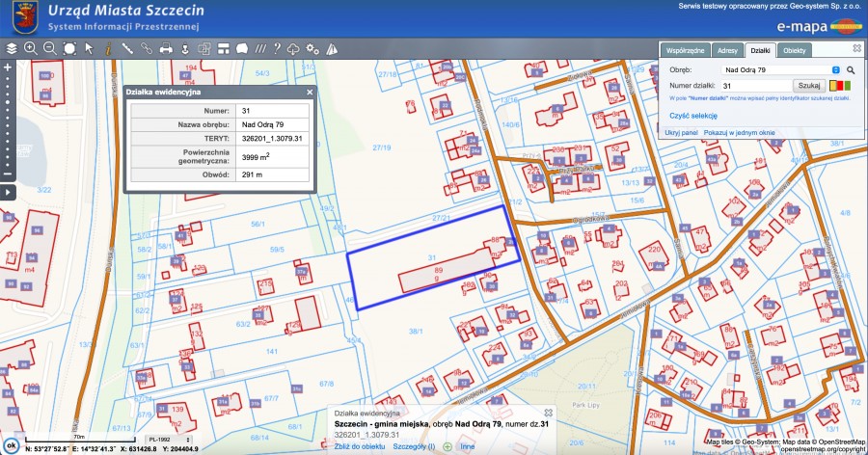
Task: Select the zoom out magnifier tool
Action: point(50,48)
